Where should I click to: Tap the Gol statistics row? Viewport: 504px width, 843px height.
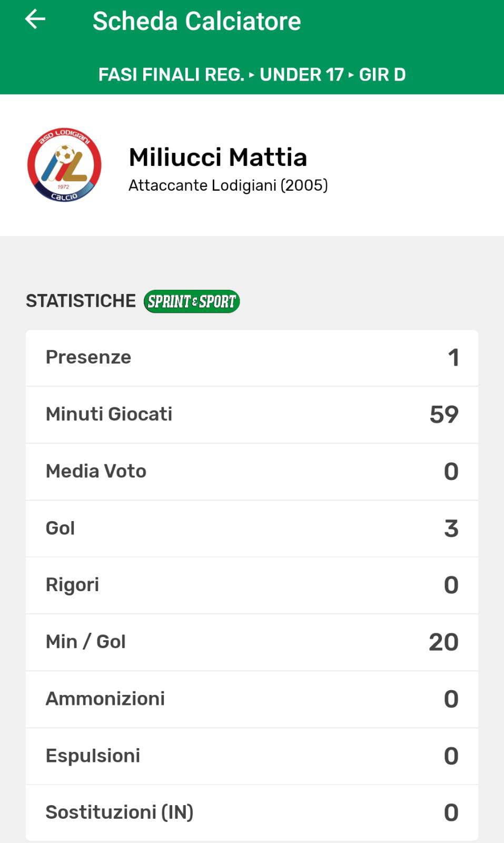(x=252, y=528)
